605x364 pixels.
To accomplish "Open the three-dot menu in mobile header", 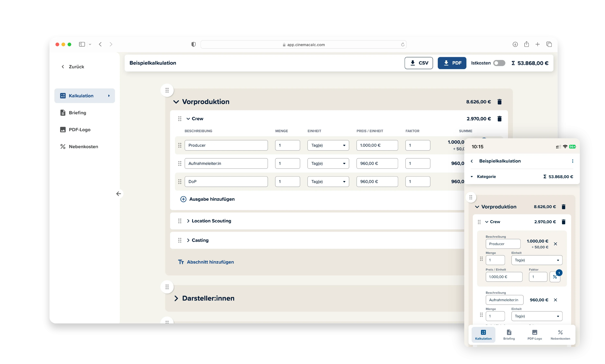I will click(x=573, y=161).
